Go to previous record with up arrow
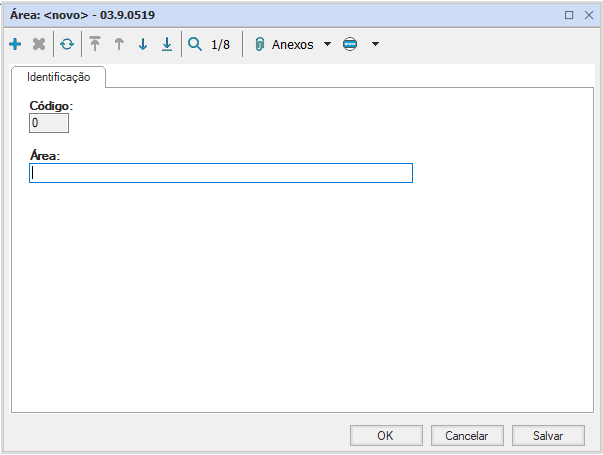603x455 pixels. [119, 45]
